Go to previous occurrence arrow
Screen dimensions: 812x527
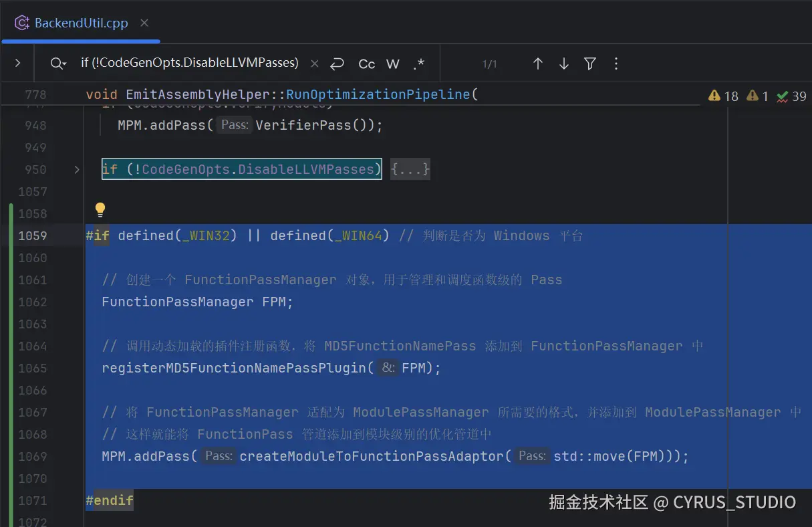click(x=538, y=64)
